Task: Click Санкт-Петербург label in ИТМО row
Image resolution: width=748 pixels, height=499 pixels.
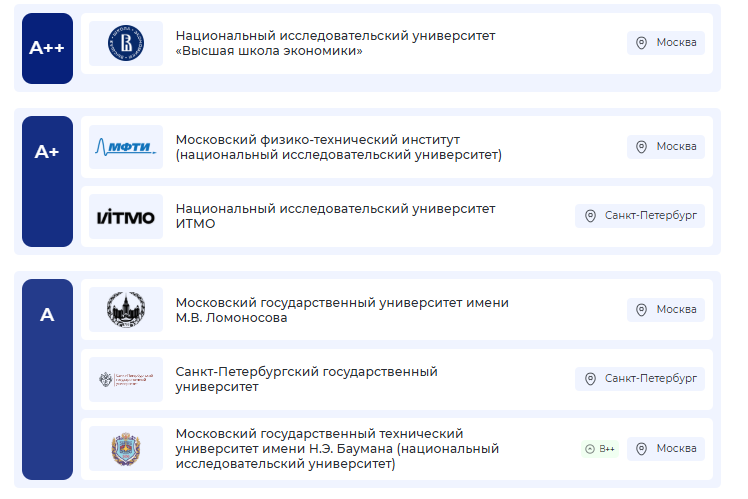Action: pyautogui.click(x=651, y=216)
